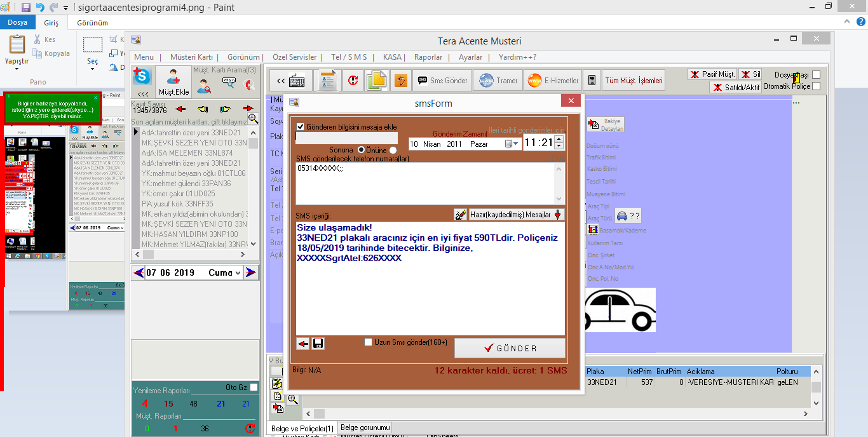
Task: Open the calculator icon in toolbar
Action: click(x=592, y=81)
